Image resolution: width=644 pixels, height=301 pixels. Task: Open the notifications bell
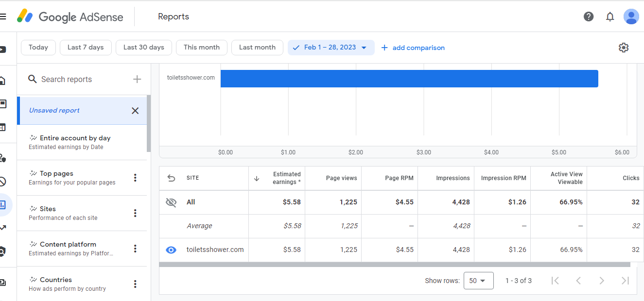[610, 17]
